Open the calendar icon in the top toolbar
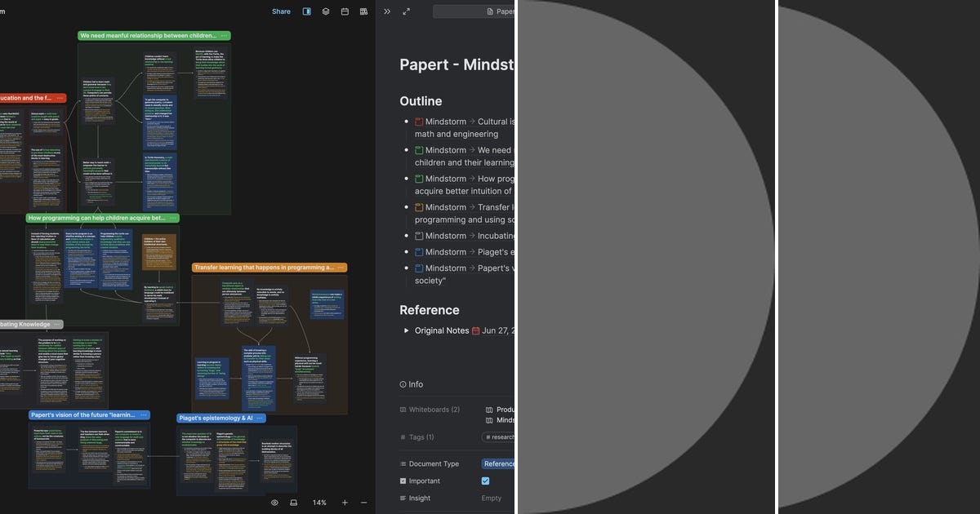Screen dimensions: 980x514 pyautogui.click(x=345, y=11)
